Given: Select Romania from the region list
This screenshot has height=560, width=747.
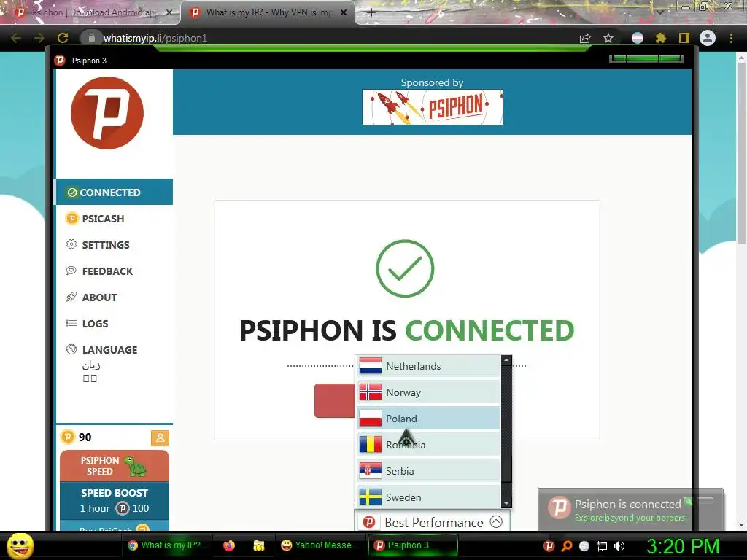Looking at the screenshot, I should pyautogui.click(x=427, y=445).
